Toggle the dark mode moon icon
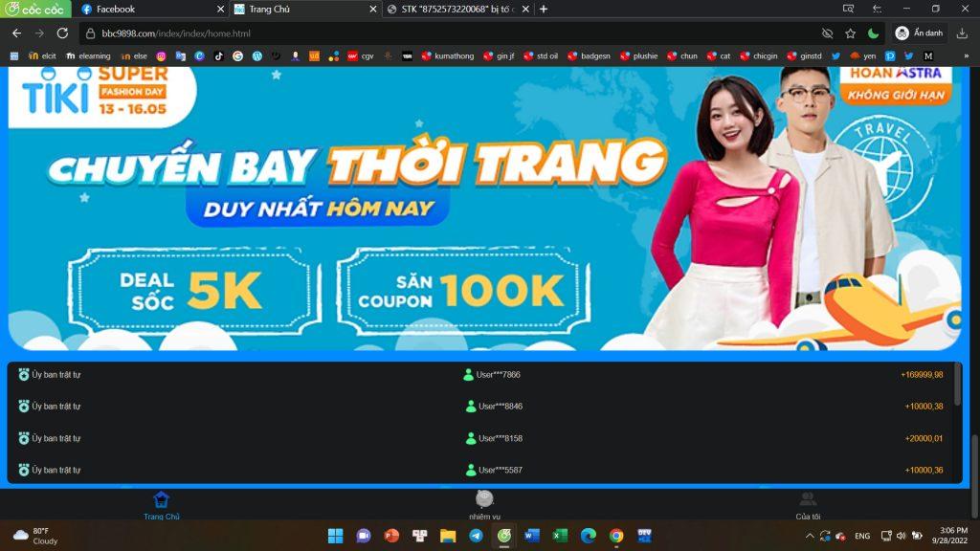Image resolution: width=980 pixels, height=551 pixels. click(x=873, y=33)
